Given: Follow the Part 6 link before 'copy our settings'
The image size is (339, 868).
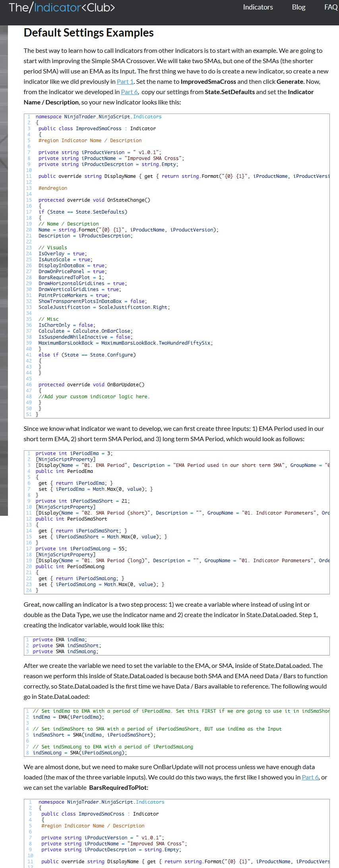Looking at the screenshot, I should (130, 92).
